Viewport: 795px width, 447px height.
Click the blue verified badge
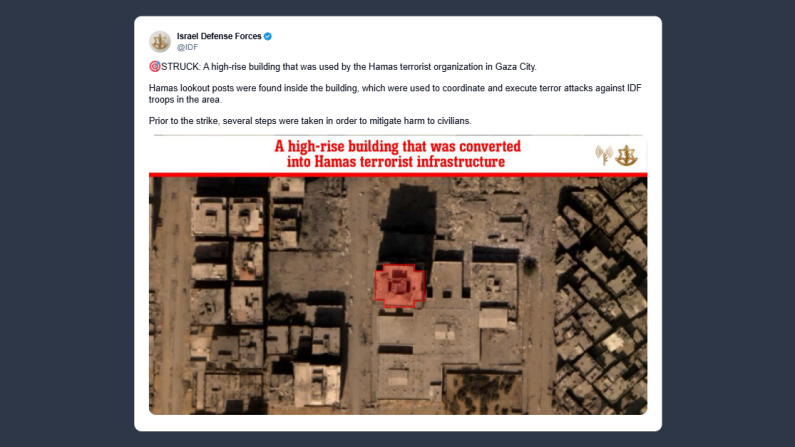pyautogui.click(x=268, y=36)
